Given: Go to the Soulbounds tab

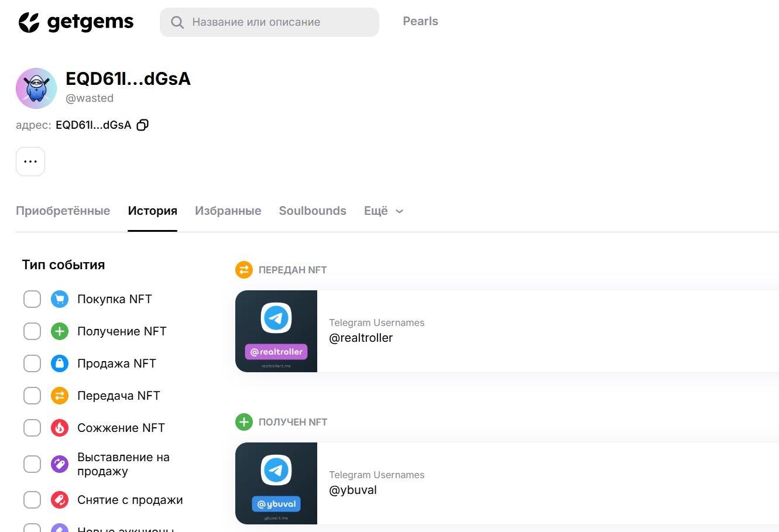Looking at the screenshot, I should coord(313,211).
